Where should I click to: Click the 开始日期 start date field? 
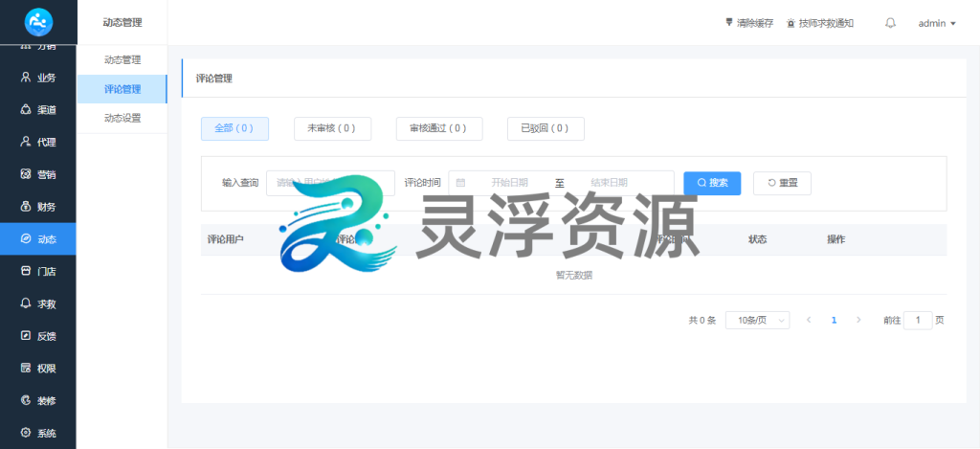click(509, 183)
